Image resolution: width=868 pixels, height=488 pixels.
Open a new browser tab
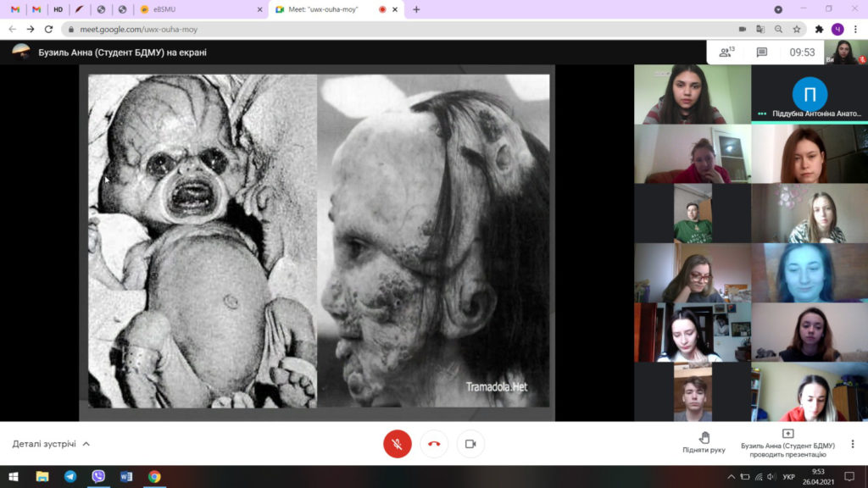[x=416, y=9]
